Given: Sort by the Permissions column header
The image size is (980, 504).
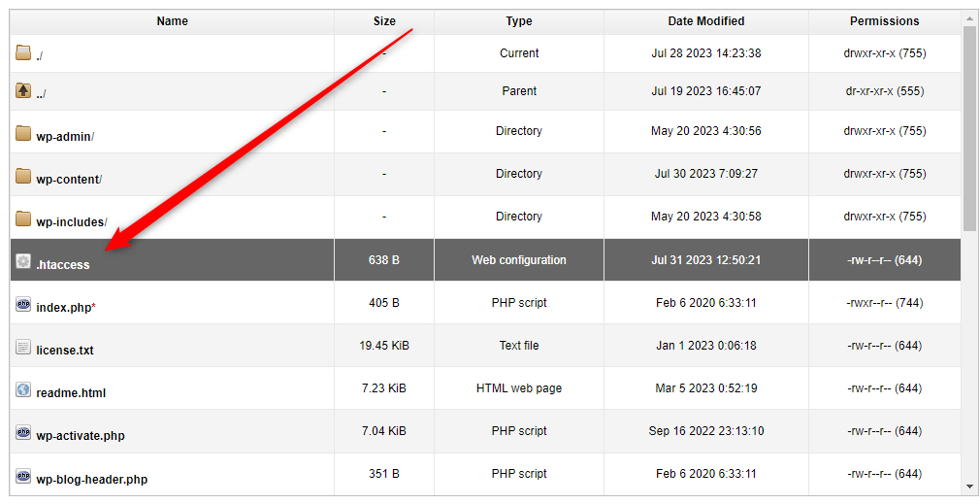Looking at the screenshot, I should tap(884, 21).
